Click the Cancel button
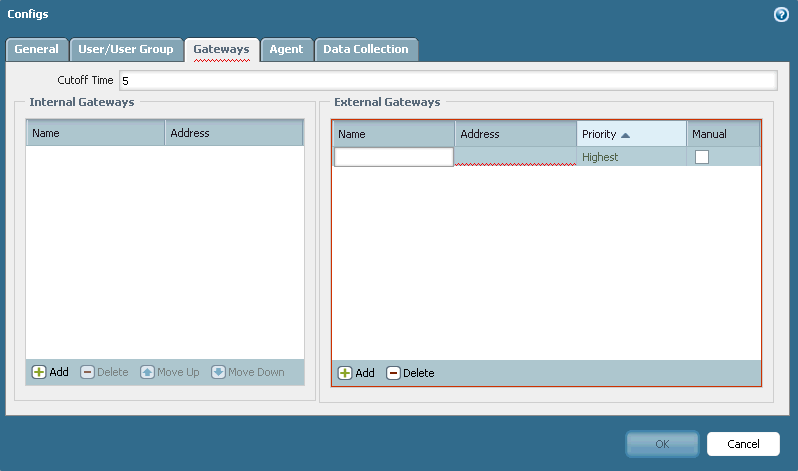The height and width of the screenshot is (471, 798). [x=743, y=443]
